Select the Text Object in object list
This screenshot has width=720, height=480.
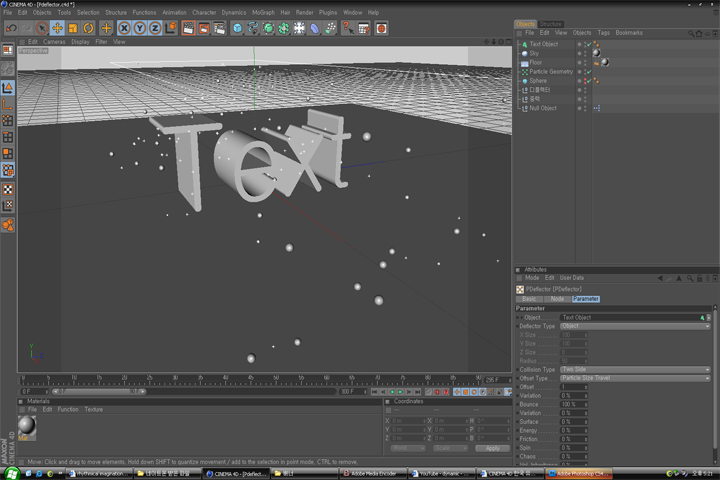[544, 44]
